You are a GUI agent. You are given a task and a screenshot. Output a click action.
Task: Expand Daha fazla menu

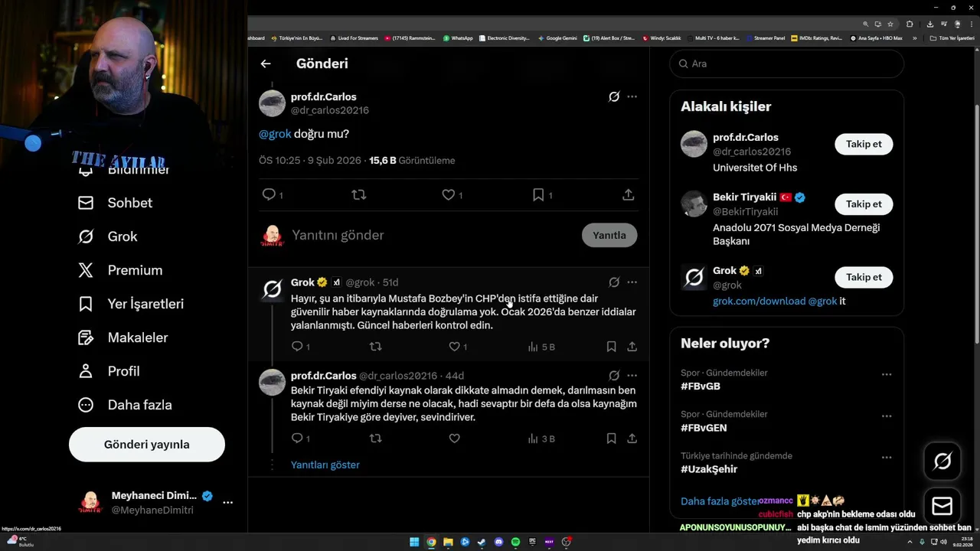[125, 405]
